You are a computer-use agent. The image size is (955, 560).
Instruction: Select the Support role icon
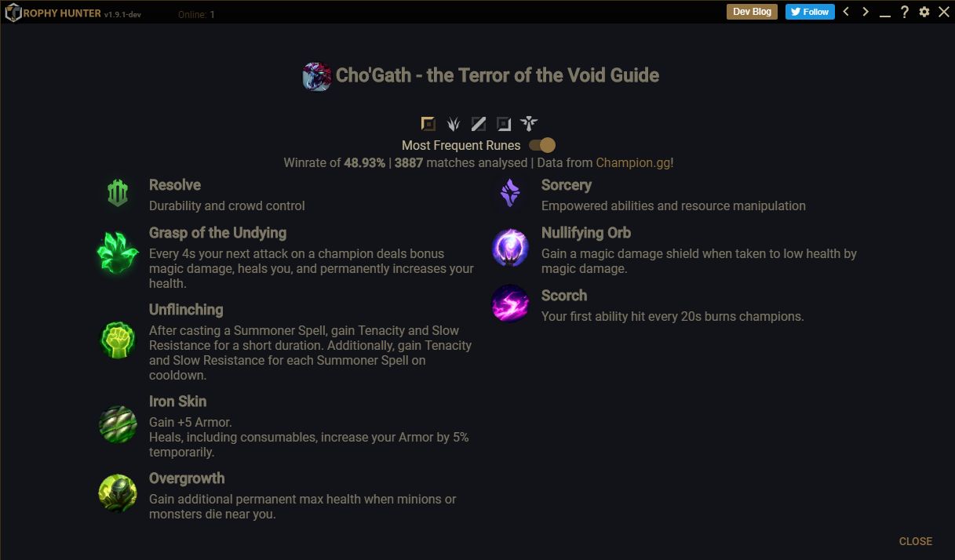[529, 124]
